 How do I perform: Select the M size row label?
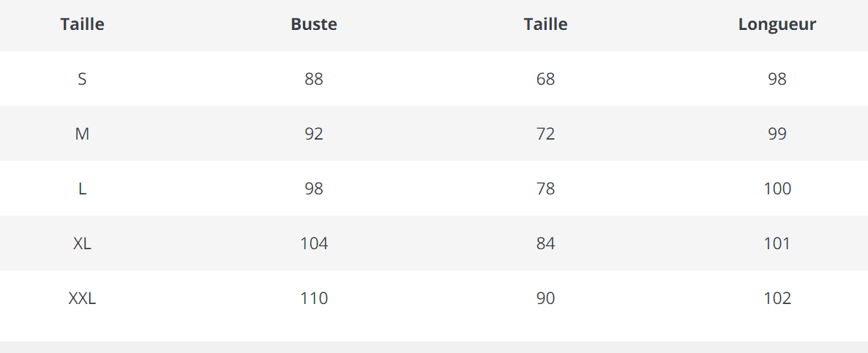pyautogui.click(x=82, y=134)
